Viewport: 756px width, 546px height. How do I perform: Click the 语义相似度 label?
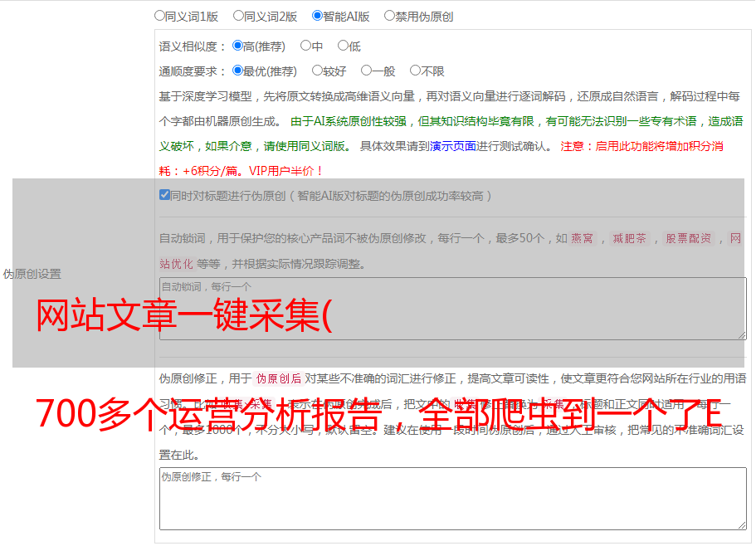pos(193,46)
